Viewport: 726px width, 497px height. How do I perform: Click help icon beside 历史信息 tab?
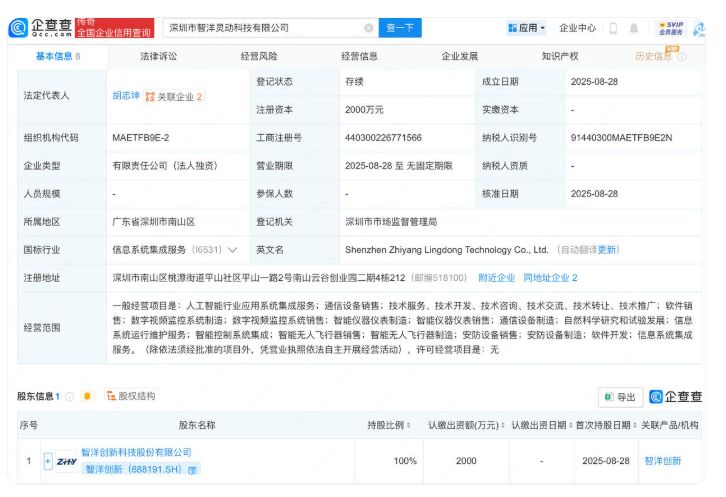(x=681, y=57)
